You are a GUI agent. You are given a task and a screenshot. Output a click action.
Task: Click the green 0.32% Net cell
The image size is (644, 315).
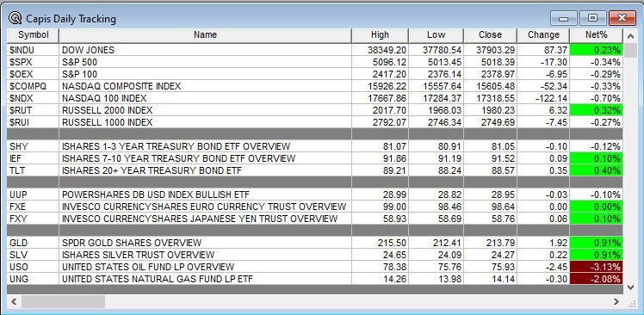tap(597, 110)
